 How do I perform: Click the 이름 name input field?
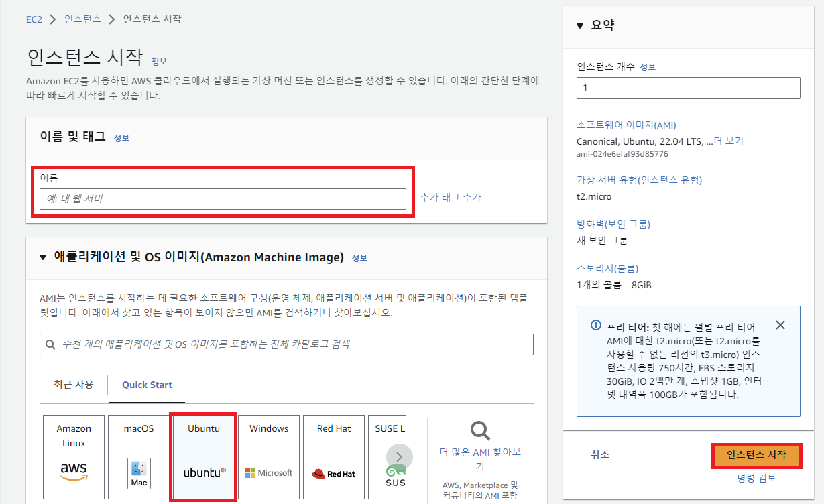tap(223, 199)
